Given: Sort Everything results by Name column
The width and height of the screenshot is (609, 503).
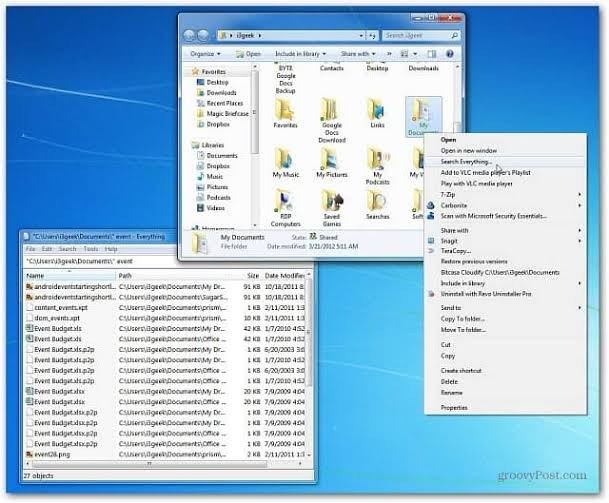Looking at the screenshot, I should (70, 276).
